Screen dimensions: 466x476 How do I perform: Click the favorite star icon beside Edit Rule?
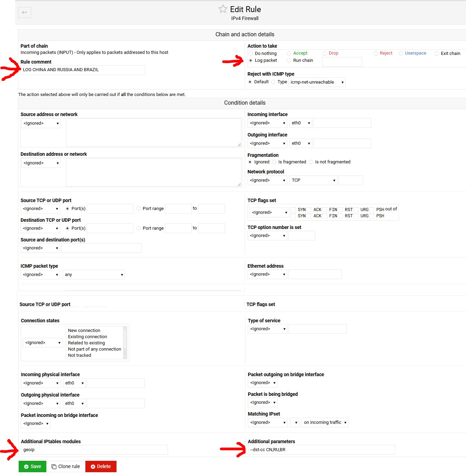point(223,9)
